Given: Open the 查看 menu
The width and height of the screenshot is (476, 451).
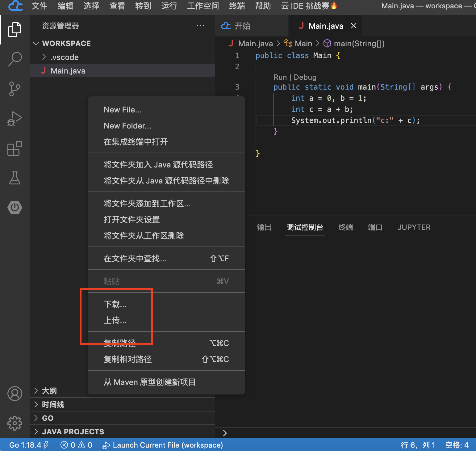Looking at the screenshot, I should click(117, 6).
